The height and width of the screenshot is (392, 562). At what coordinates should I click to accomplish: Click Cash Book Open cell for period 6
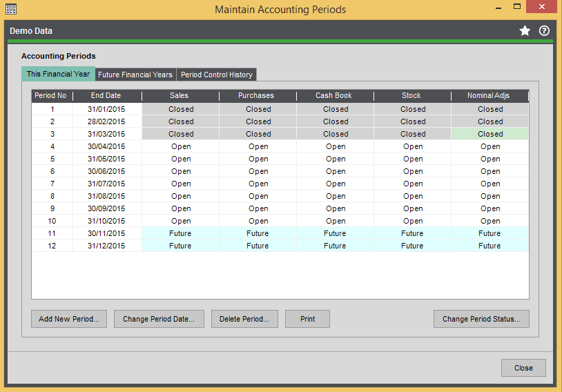point(336,171)
